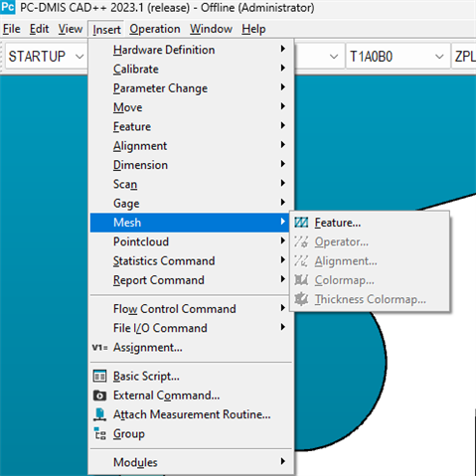Choose the Basic Script icon entry
Viewport: 476px width, 476px height.
coord(99,377)
